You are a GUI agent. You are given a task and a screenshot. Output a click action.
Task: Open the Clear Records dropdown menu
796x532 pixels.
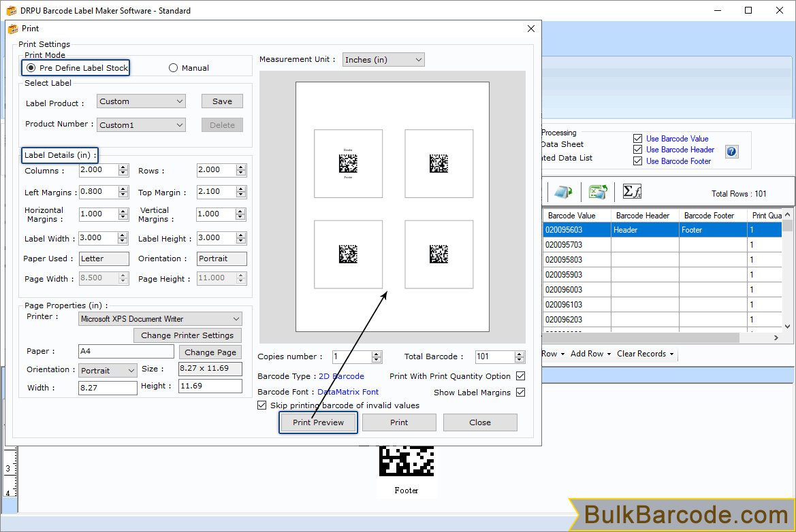coord(646,354)
